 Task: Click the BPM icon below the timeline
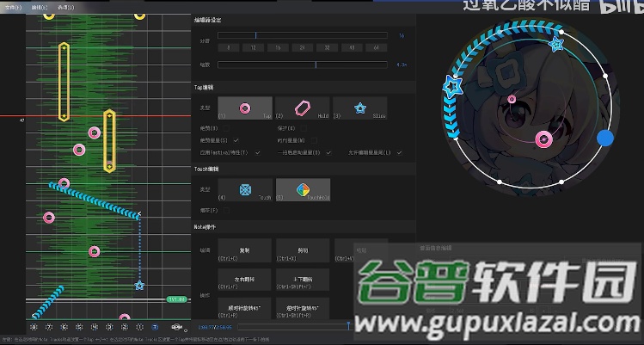176,328
